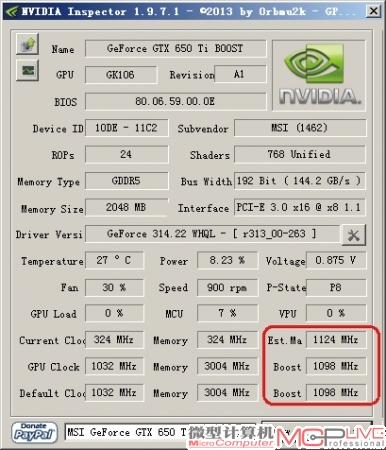Click the Default Clock row Memory 3004 MHz
386x450 pixels.
click(x=227, y=393)
